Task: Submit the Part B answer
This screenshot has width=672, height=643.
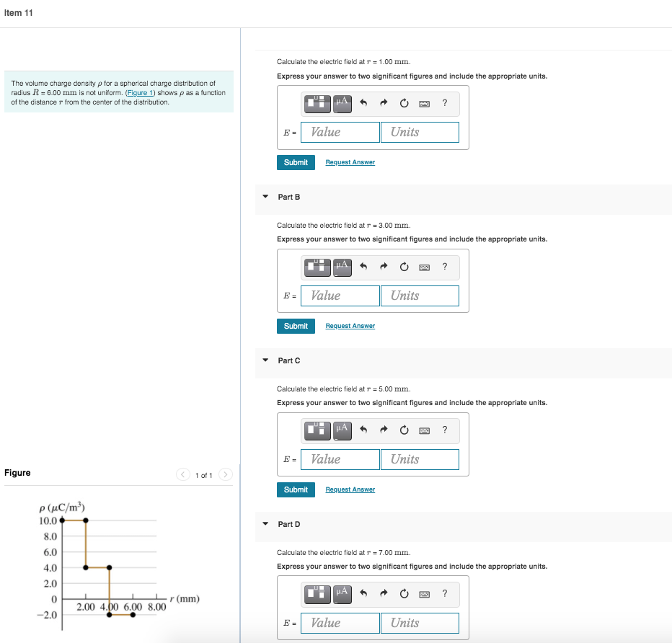Action: [x=296, y=326]
